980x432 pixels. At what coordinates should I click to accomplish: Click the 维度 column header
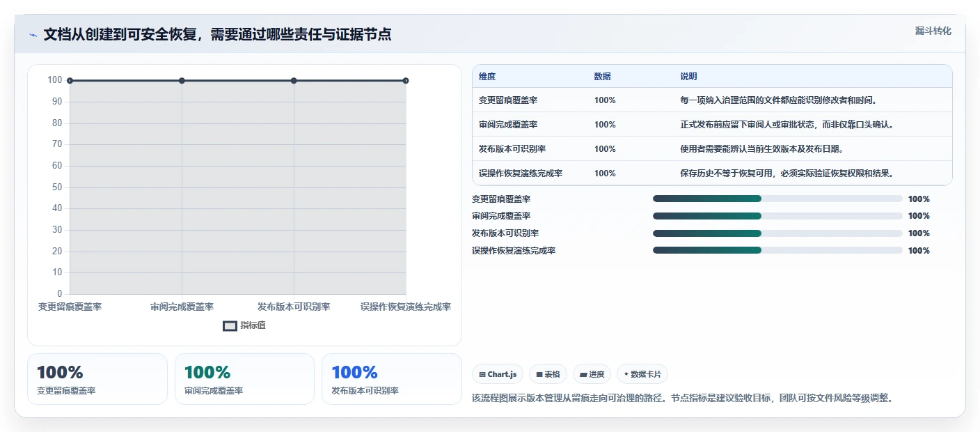coord(487,77)
